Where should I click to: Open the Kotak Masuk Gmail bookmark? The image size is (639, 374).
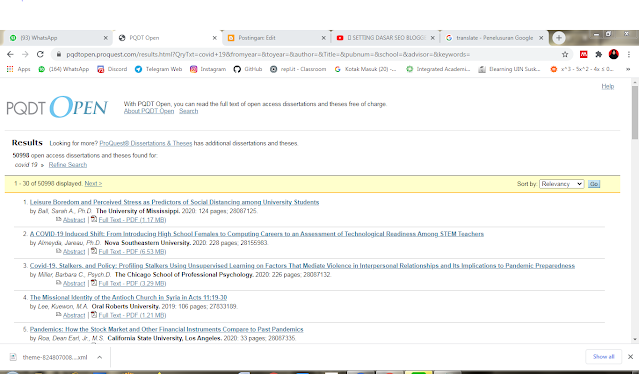pos(365,69)
